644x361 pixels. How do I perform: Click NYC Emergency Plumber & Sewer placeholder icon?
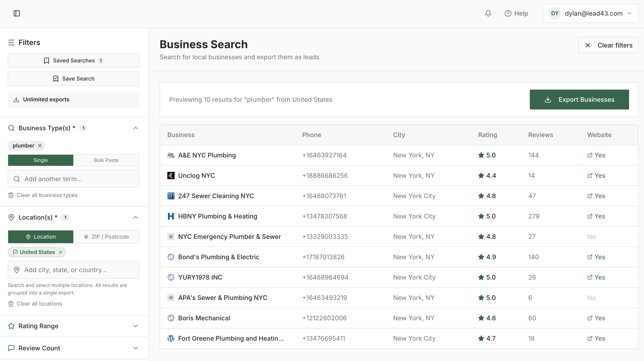click(x=171, y=237)
